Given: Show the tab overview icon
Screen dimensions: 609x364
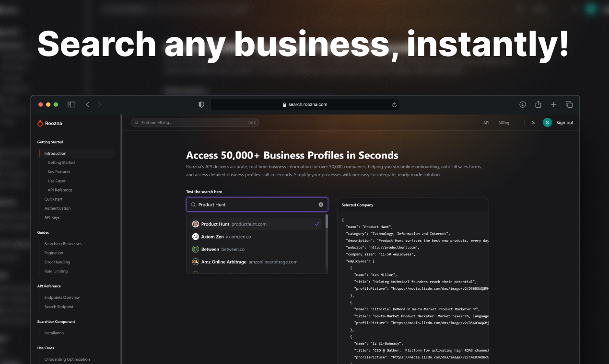Looking at the screenshot, I should tap(569, 104).
